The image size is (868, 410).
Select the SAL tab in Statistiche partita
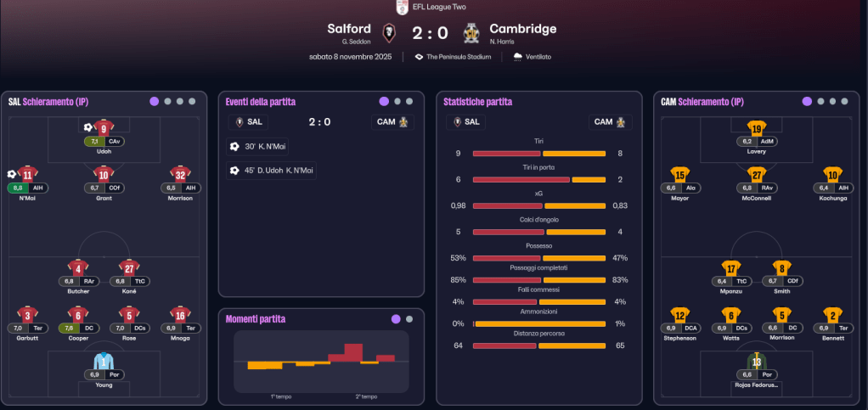(x=467, y=122)
